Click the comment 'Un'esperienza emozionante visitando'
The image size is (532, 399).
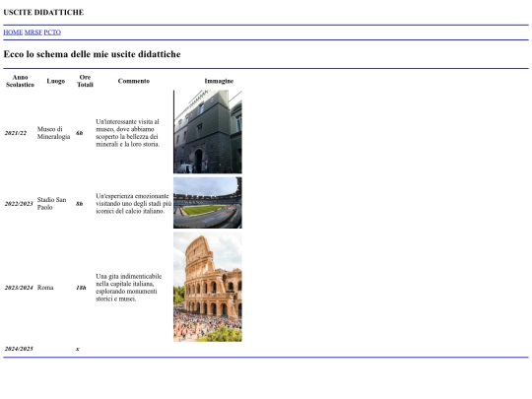134,204
